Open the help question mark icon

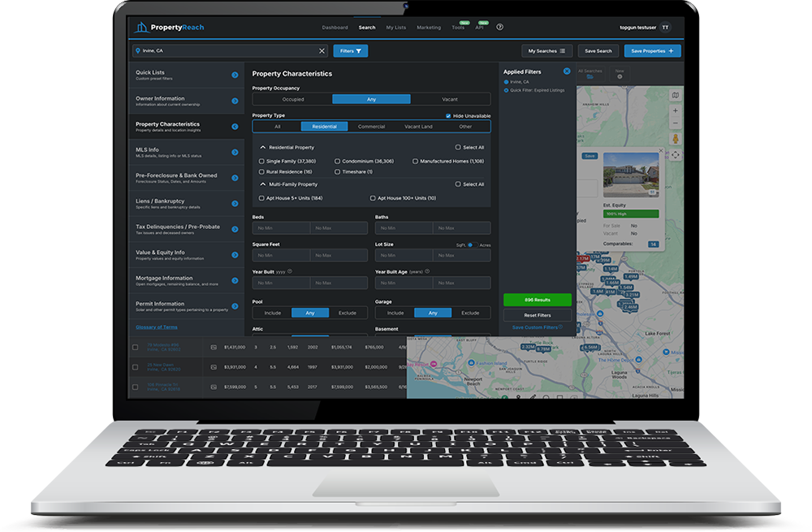pyautogui.click(x=499, y=28)
